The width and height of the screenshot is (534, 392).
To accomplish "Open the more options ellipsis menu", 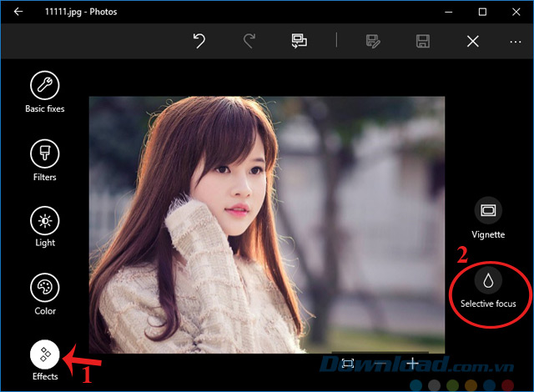I will pyautogui.click(x=516, y=42).
